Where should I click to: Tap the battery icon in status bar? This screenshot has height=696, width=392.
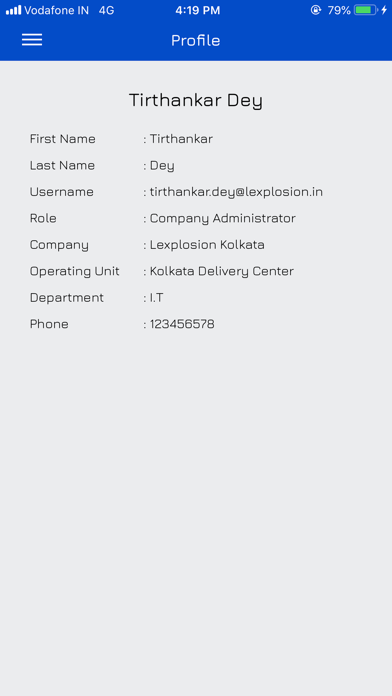[x=365, y=10]
